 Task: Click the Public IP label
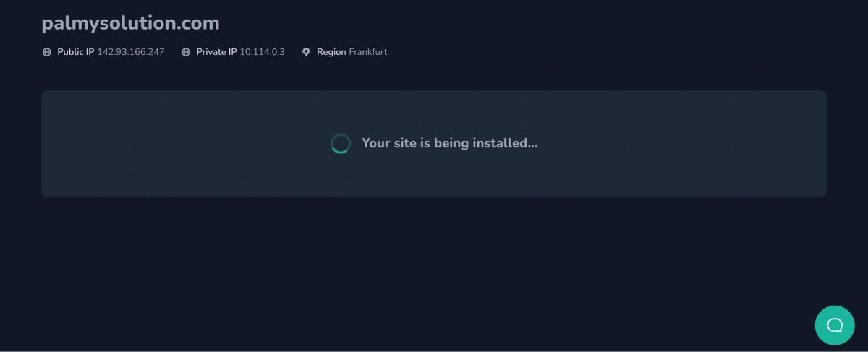[76, 52]
